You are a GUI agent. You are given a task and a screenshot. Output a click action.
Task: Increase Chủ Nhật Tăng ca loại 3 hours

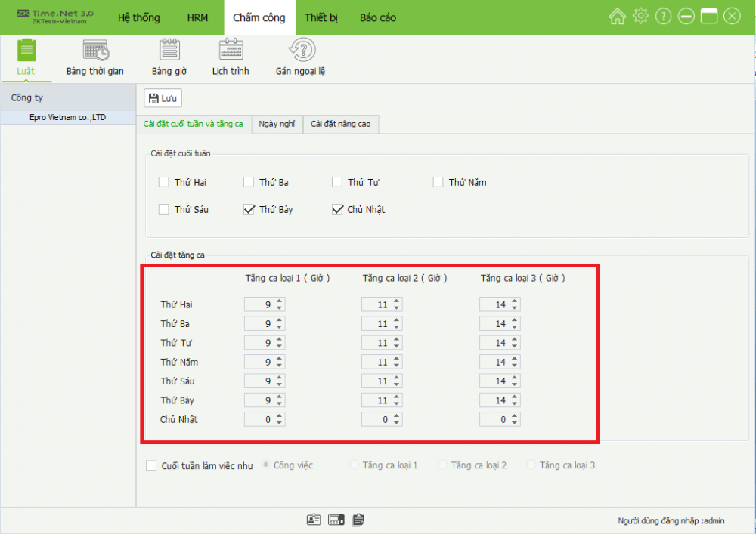(515, 416)
